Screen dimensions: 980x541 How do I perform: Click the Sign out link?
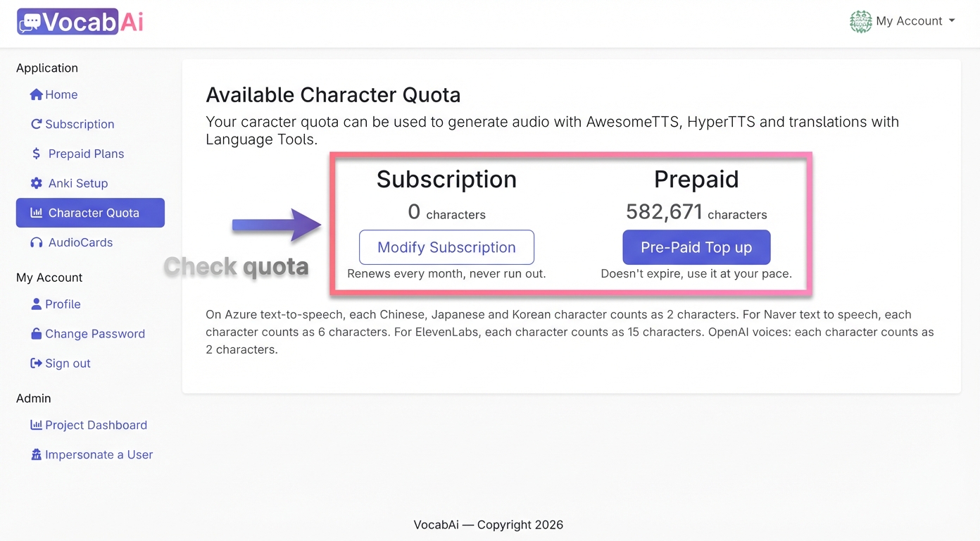tap(67, 363)
